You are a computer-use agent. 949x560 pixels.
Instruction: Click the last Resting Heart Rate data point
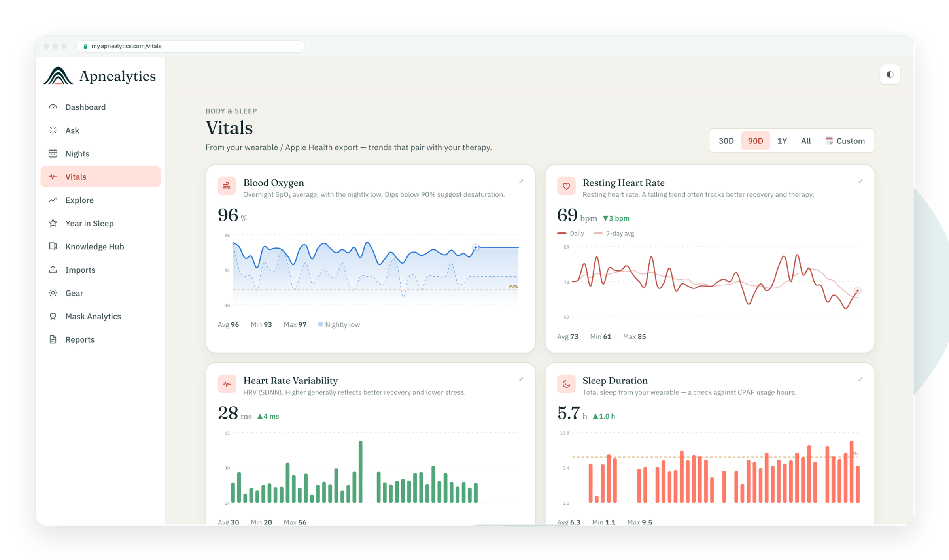[857, 291]
